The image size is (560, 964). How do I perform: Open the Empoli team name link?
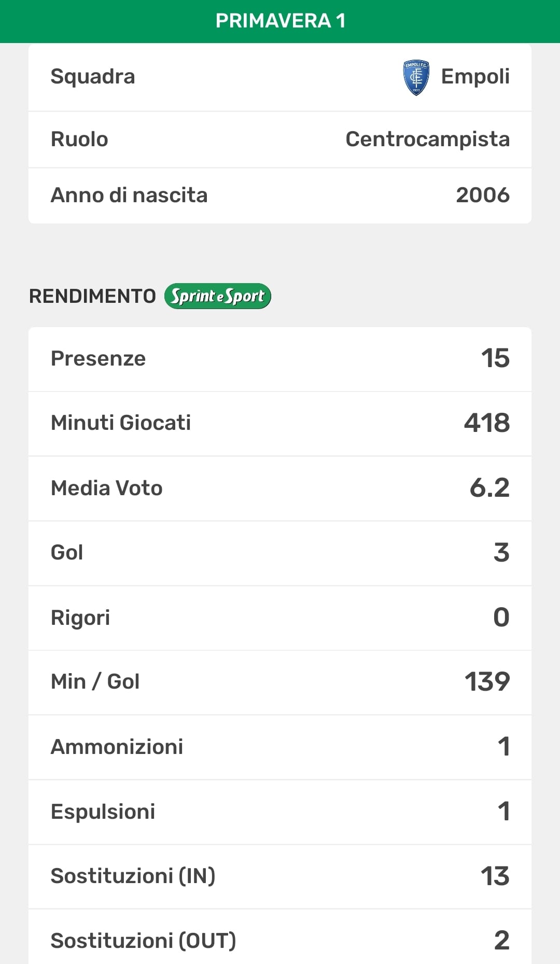click(x=475, y=77)
